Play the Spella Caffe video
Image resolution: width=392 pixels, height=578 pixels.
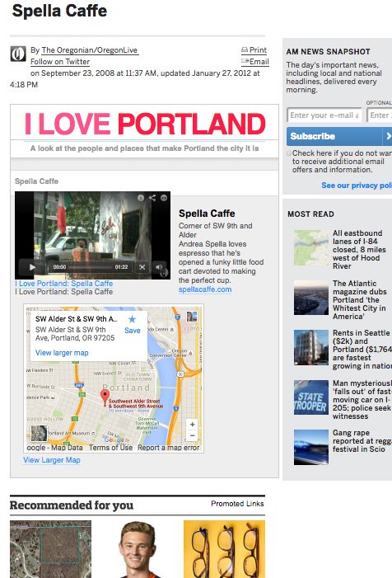[32, 267]
